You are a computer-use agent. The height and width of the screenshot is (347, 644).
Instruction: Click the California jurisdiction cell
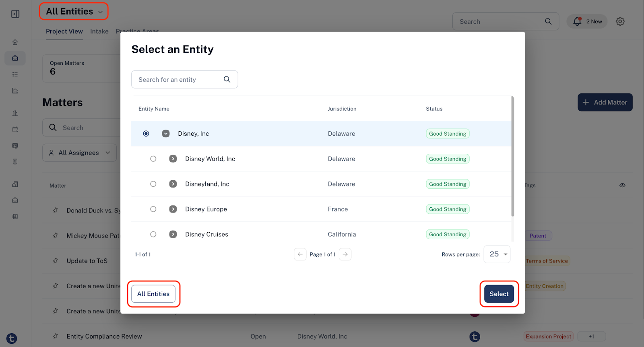click(342, 234)
